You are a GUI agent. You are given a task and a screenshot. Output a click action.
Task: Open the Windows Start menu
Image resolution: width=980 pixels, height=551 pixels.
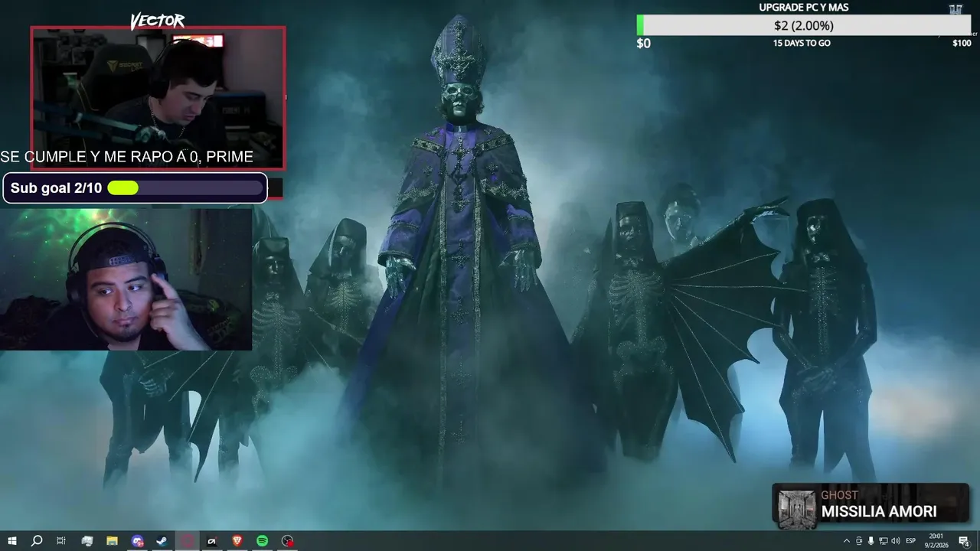point(12,541)
